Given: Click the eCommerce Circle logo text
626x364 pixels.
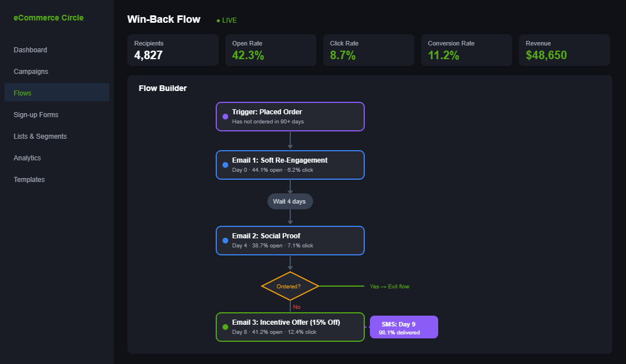Looking at the screenshot, I should 49,18.
